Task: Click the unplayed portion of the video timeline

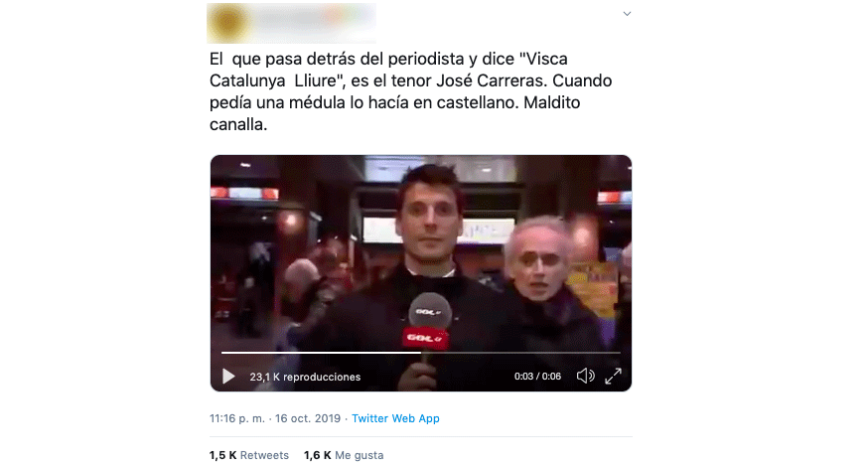Action: point(520,353)
